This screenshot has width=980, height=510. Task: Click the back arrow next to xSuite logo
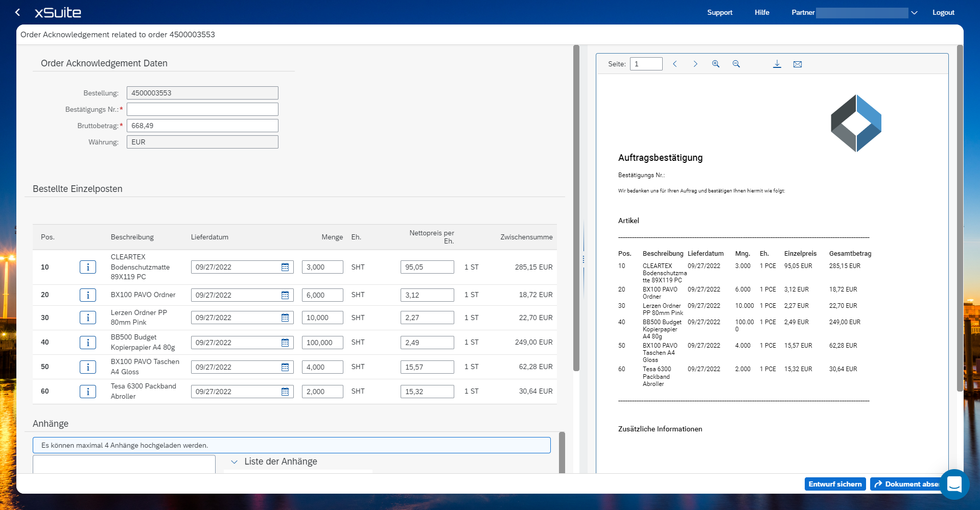18,12
